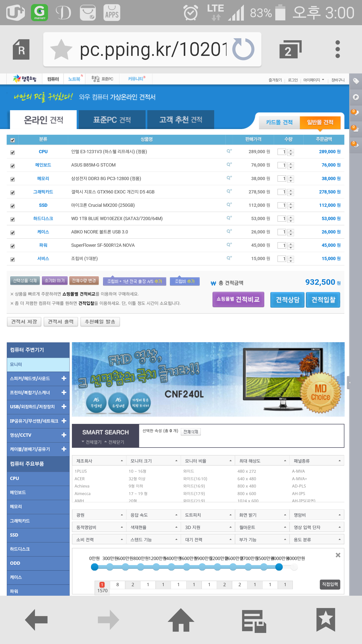Close the price range slider panel
This screenshot has height=644, width=362.
[x=338, y=555]
